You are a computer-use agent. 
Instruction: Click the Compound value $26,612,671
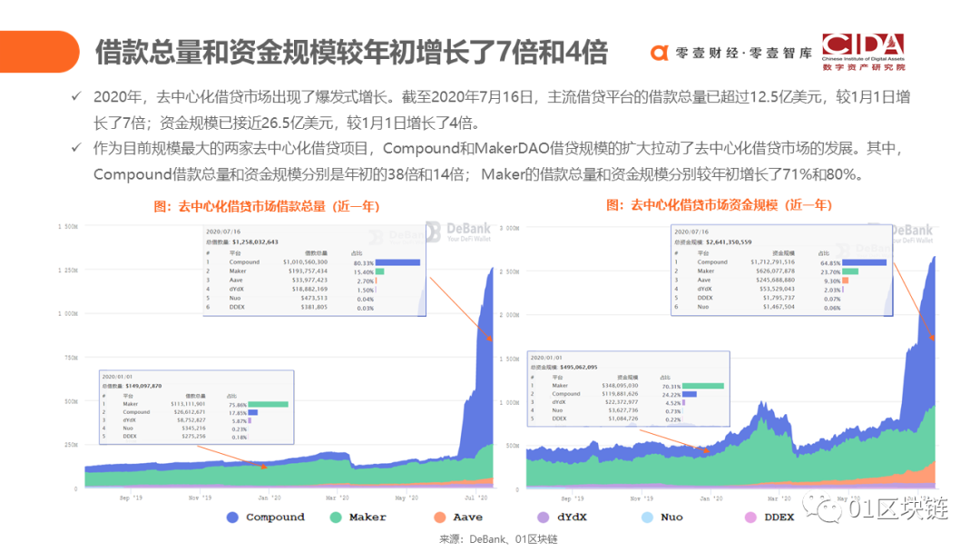[189, 412]
